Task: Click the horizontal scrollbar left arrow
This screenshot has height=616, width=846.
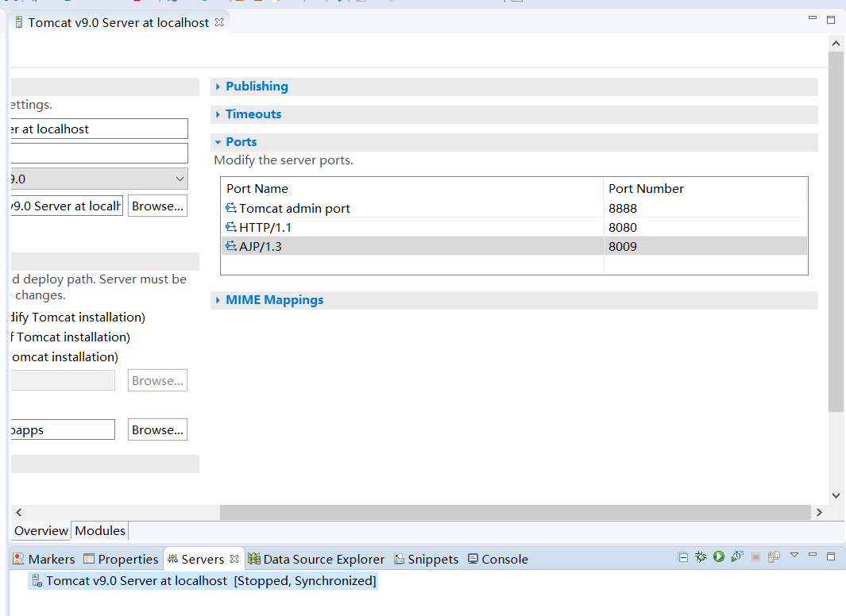Action: (x=19, y=512)
